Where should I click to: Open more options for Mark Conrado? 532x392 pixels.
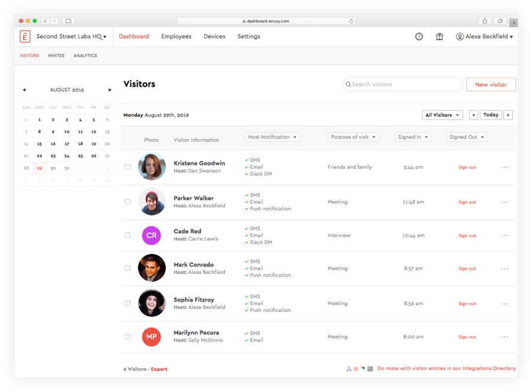click(505, 269)
